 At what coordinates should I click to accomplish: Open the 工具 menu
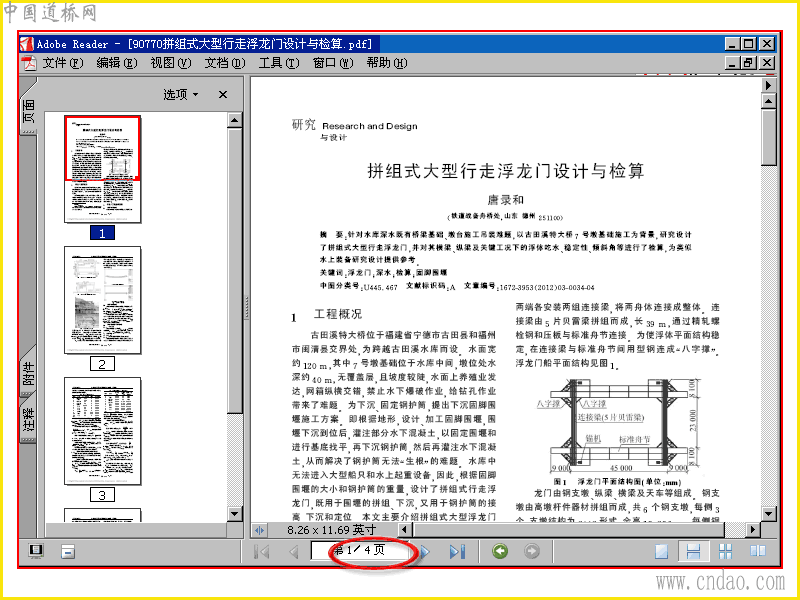(x=279, y=63)
